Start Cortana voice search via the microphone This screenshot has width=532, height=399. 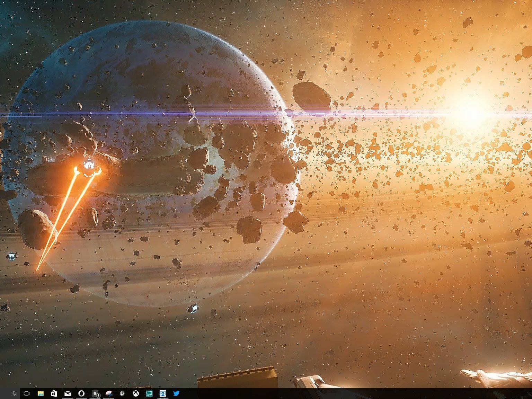click(14, 393)
